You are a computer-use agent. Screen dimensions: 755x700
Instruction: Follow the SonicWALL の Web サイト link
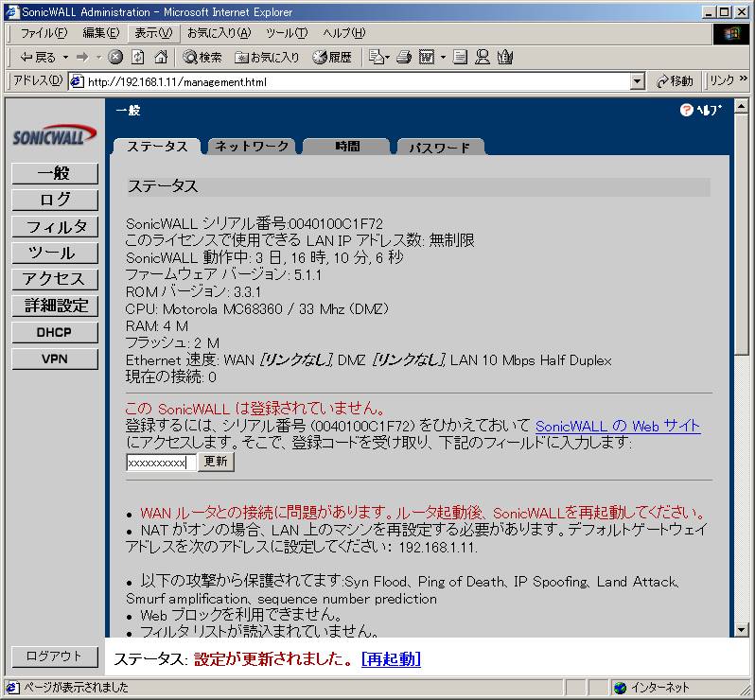click(618, 426)
